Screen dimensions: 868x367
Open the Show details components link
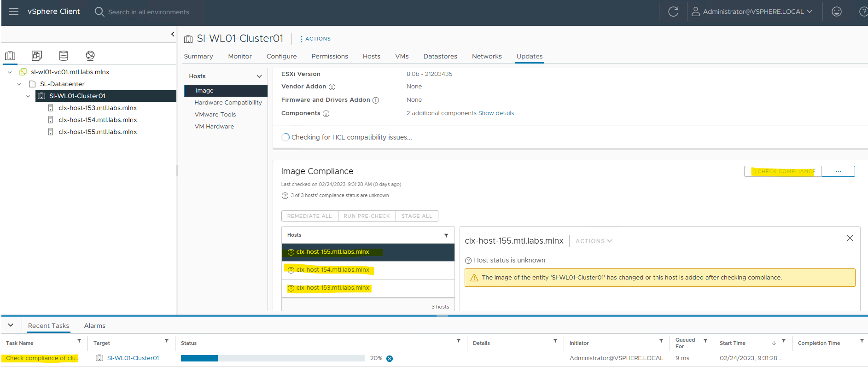[x=496, y=113]
